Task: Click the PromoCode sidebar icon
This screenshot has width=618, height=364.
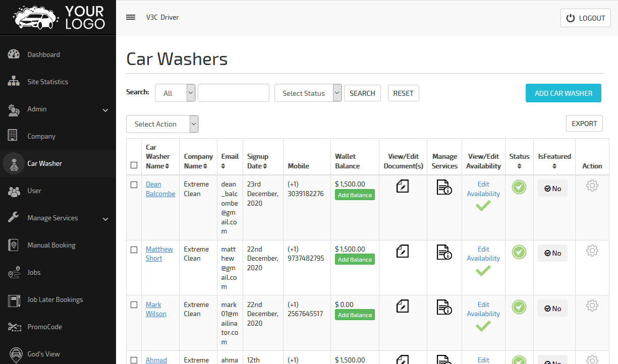Action: click(x=15, y=327)
